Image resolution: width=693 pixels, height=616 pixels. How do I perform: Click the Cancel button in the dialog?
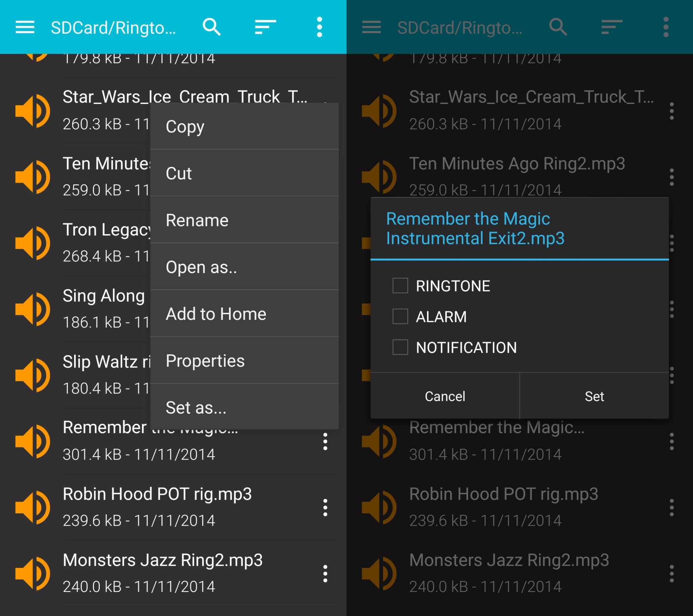(x=445, y=396)
